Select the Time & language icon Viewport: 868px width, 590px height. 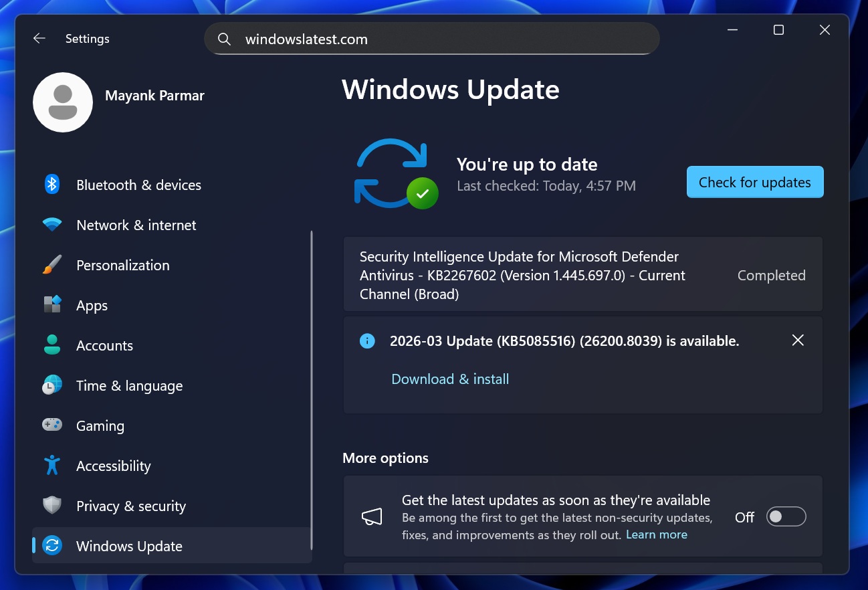coord(51,385)
